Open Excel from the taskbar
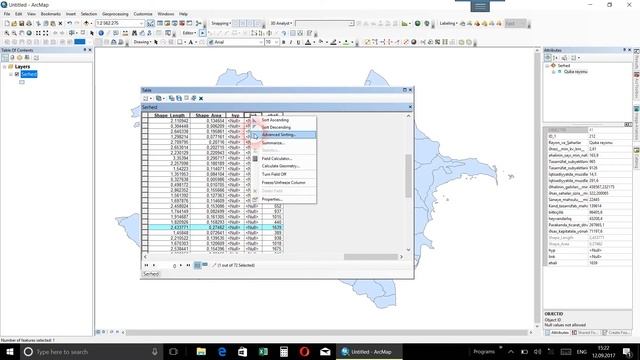 [263, 352]
